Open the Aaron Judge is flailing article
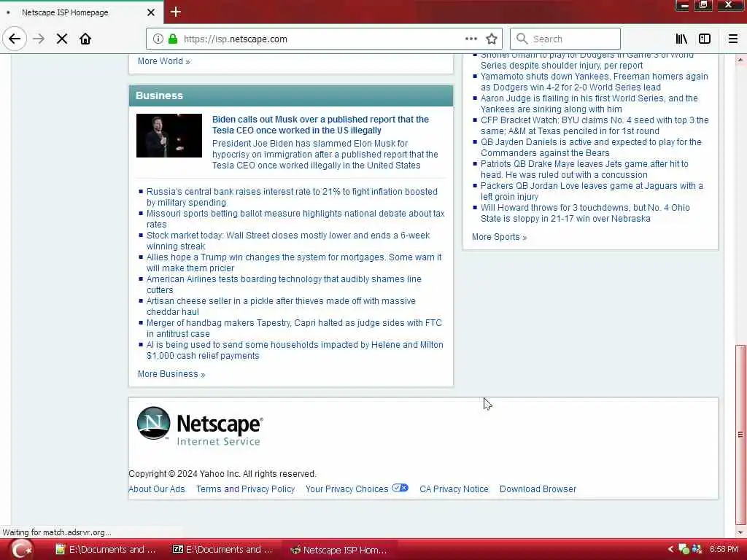 tap(589, 104)
